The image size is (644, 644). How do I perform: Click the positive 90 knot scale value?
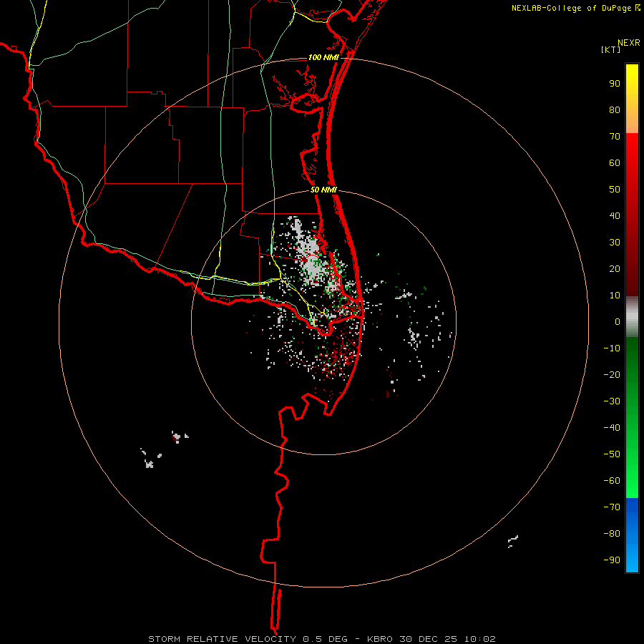tap(615, 84)
